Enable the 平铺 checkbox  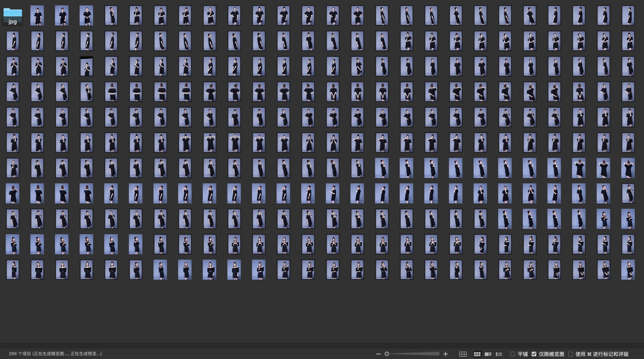tap(513, 354)
